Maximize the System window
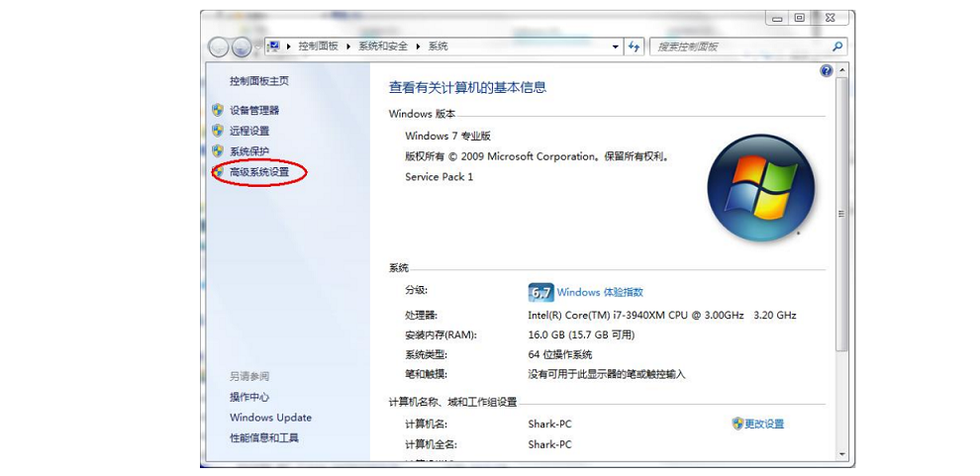The height and width of the screenshot is (476, 980). [x=800, y=18]
